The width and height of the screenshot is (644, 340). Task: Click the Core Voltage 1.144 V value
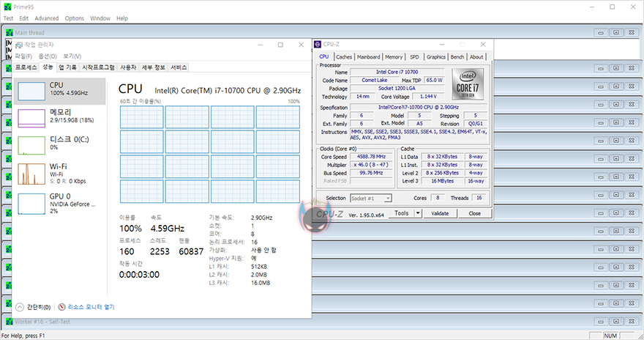click(428, 97)
